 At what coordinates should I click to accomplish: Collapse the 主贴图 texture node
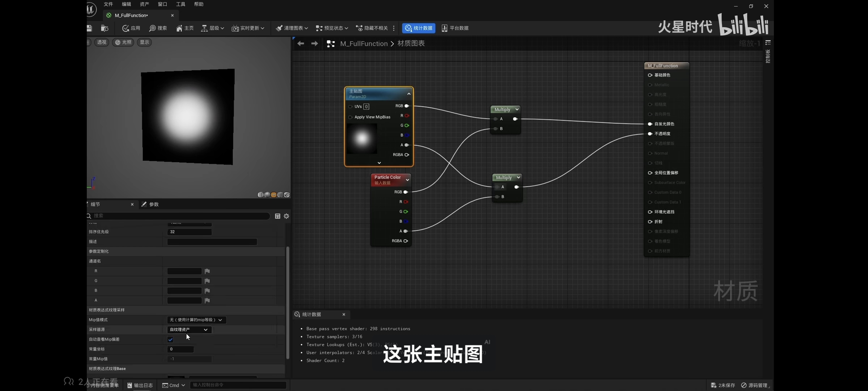coord(409,94)
